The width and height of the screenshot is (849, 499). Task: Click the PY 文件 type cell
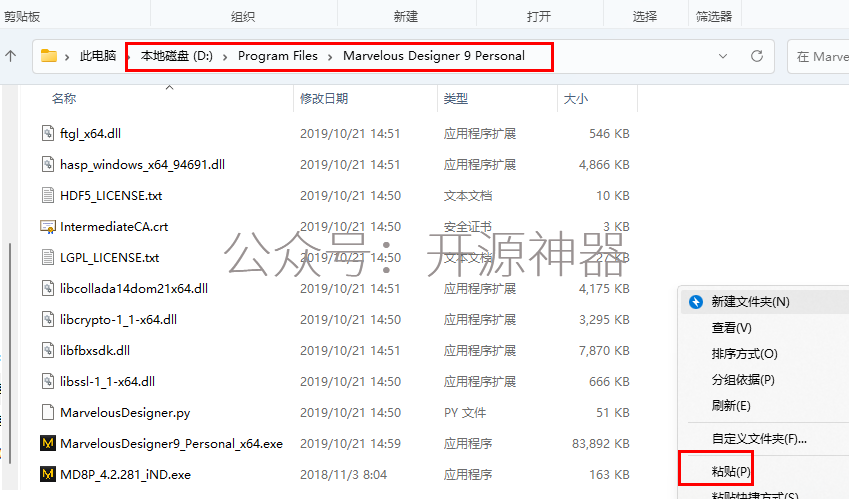465,412
